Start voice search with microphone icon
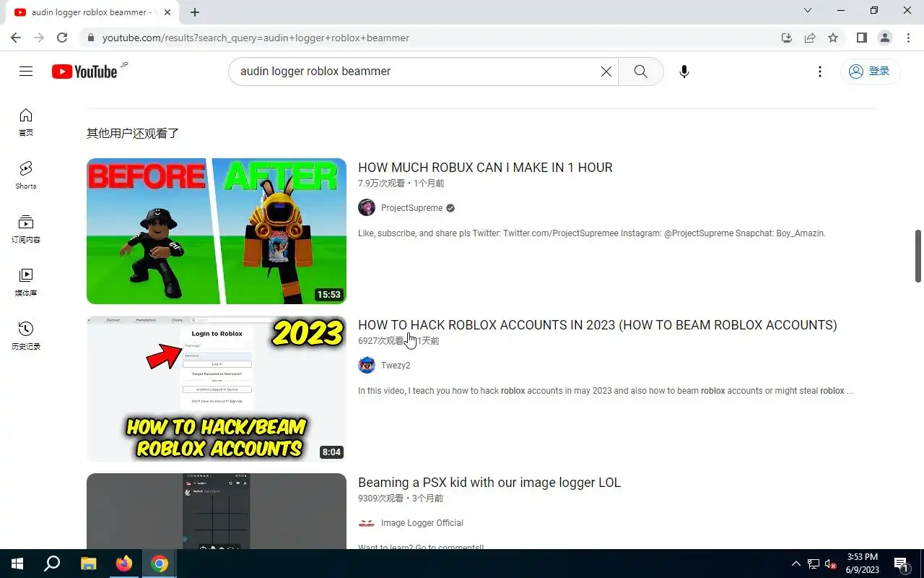924x578 pixels. 684,72
